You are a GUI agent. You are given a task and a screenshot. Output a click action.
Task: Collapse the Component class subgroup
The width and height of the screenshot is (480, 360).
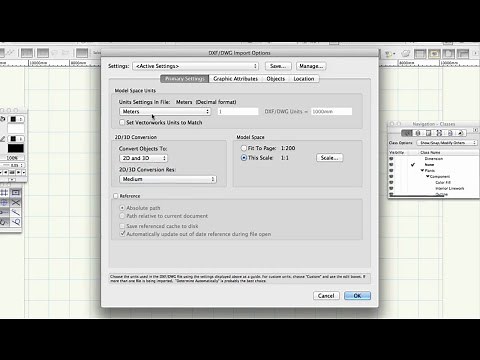[428, 177]
